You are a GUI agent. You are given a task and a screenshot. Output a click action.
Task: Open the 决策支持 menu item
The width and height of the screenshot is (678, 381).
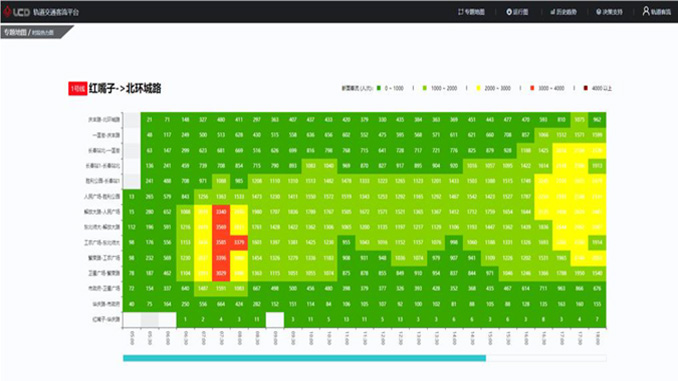pyautogui.click(x=612, y=12)
